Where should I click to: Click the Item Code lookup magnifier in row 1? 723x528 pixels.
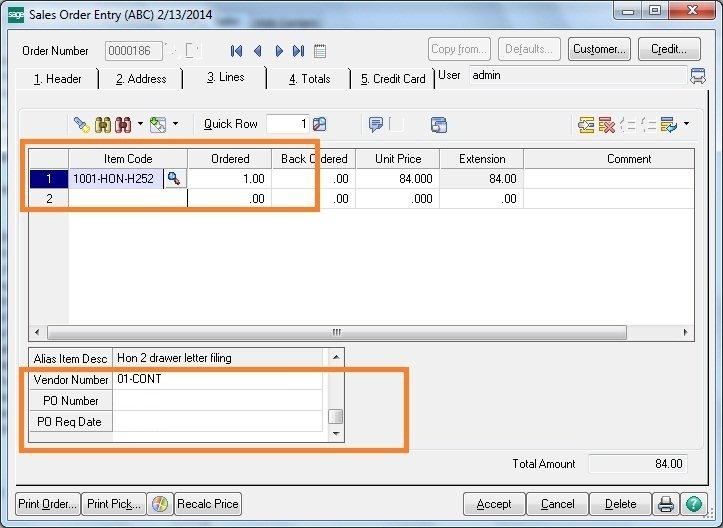174,178
